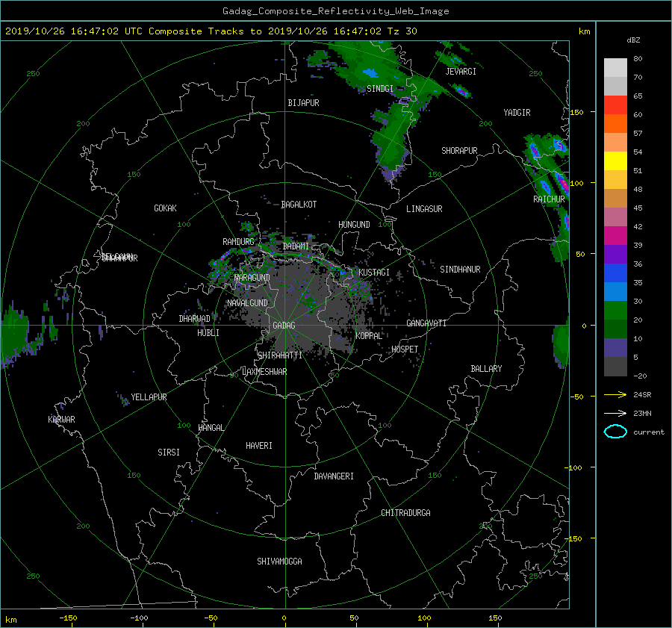672x628 pixels.
Task: Click the LINGASUR label
Action: coord(424,209)
